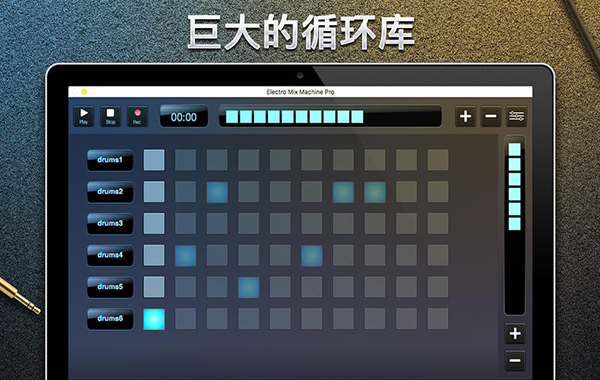Disable the lit eighth pad in drums2 row
600x380 pixels.
(375, 192)
